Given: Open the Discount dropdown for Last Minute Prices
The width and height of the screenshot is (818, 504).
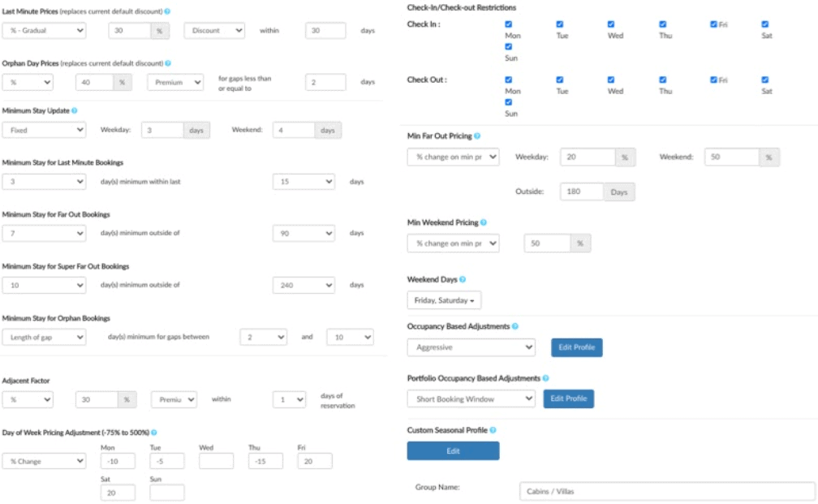Looking at the screenshot, I should coord(214,30).
